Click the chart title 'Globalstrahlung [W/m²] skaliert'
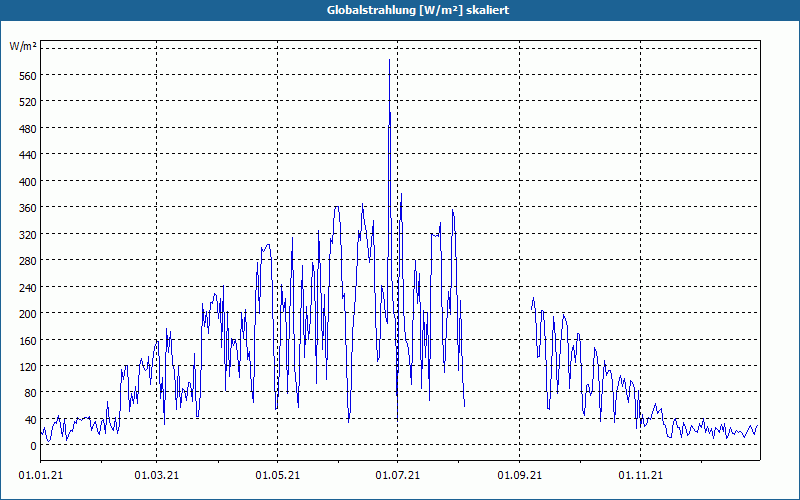The width and height of the screenshot is (800, 500). point(417,10)
